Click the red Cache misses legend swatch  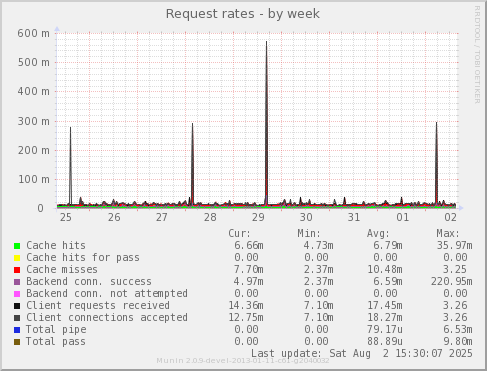pos(17,270)
